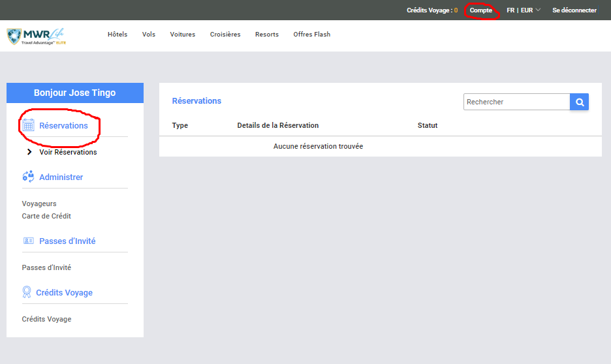
Task: Click the Crédits Voyage : 0 balance
Action: coord(432,10)
